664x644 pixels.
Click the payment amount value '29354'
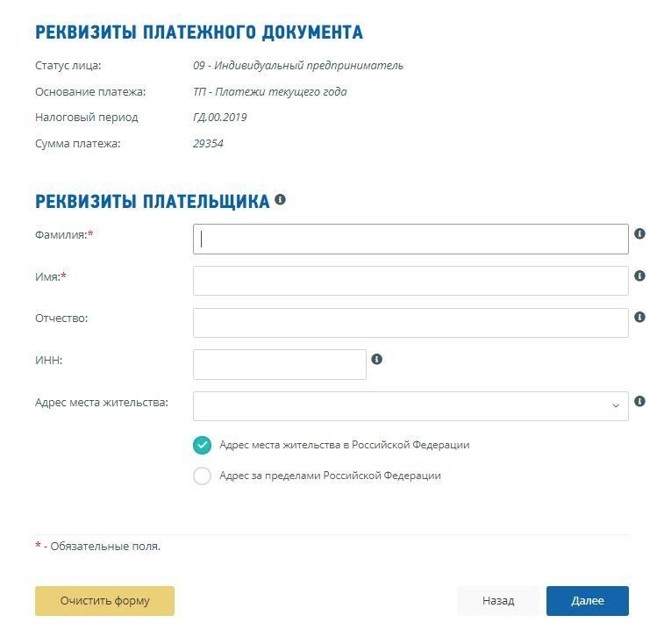pyautogui.click(x=208, y=144)
